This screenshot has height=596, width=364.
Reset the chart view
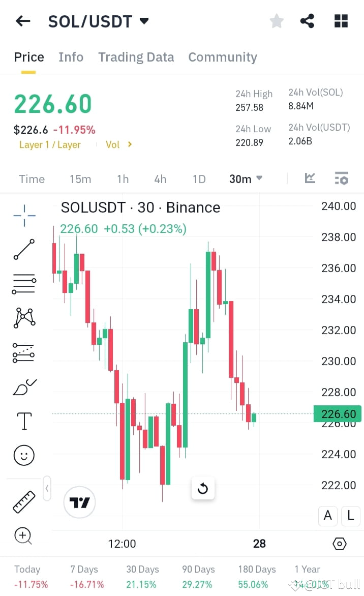tap(203, 488)
